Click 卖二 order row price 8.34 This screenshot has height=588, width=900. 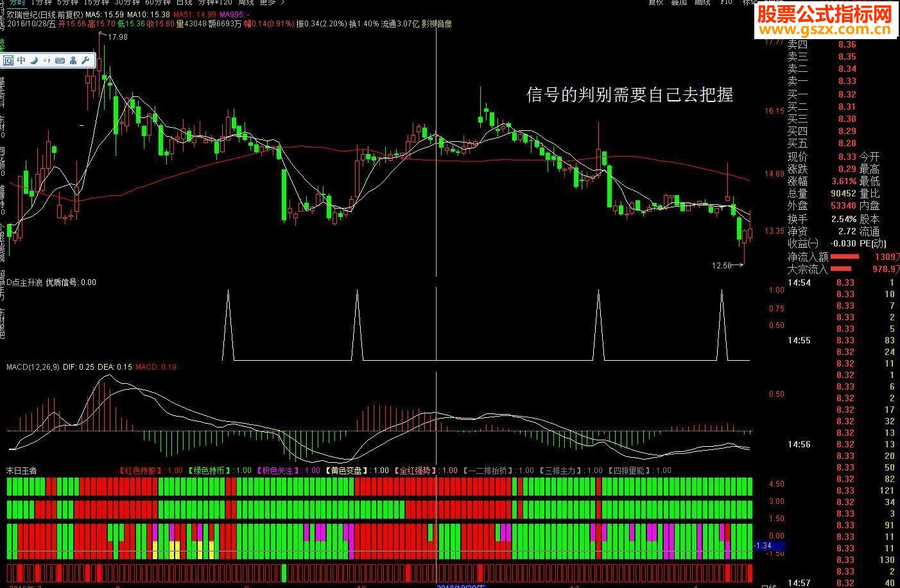point(847,69)
